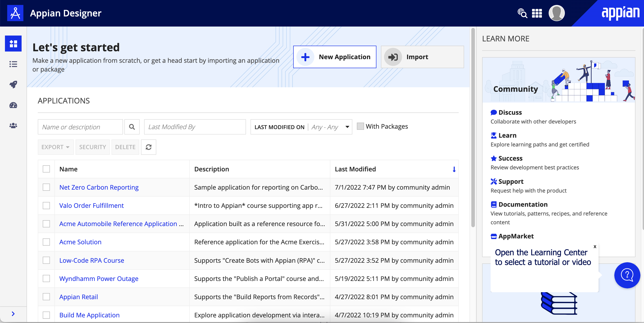Toggle the With Packages checkbox
The height and width of the screenshot is (323, 644).
point(360,126)
